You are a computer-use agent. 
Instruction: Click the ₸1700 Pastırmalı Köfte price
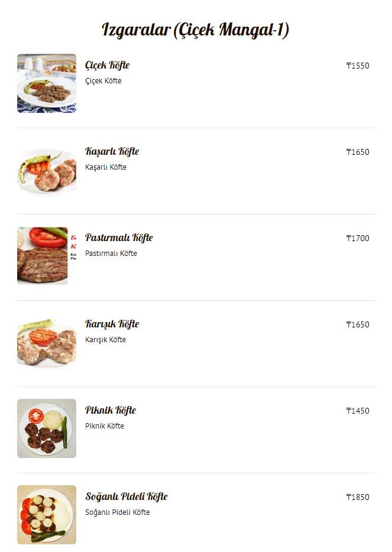[357, 238]
